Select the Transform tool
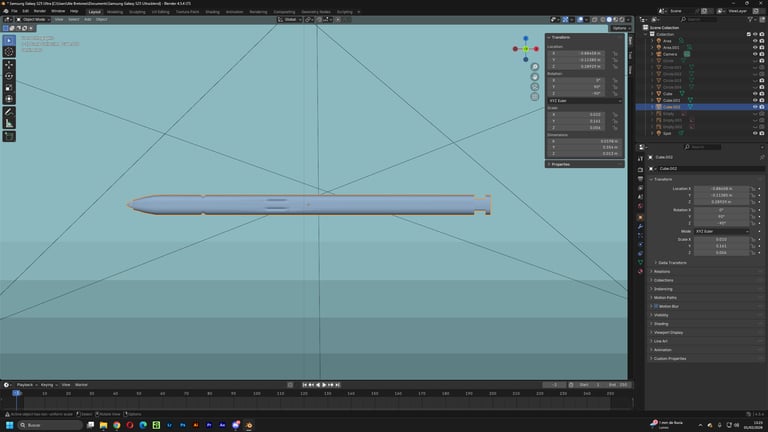The image size is (768, 432). pos(9,99)
